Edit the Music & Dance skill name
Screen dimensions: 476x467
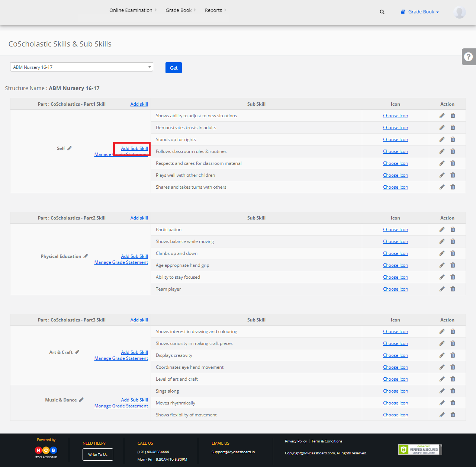81,400
